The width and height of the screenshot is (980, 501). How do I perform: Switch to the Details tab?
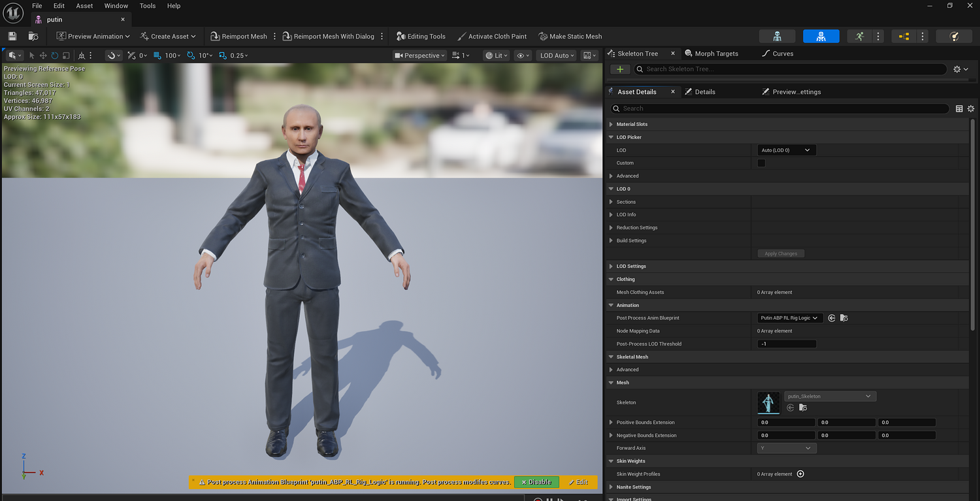[700, 92]
